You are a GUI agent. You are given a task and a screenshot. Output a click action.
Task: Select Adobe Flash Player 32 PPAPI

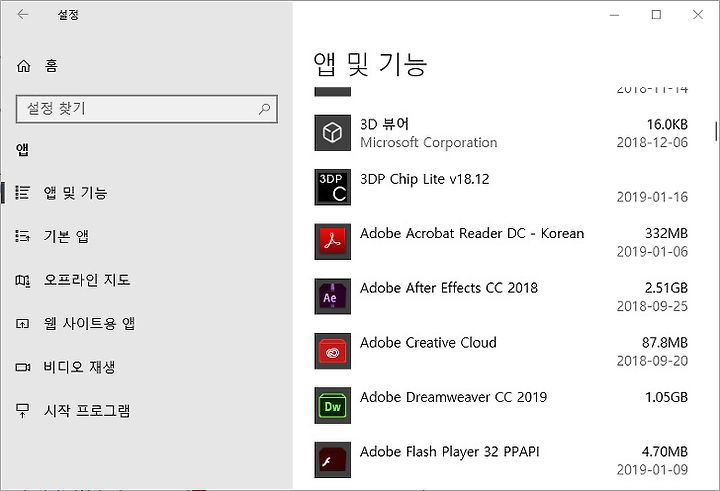[x=450, y=451]
